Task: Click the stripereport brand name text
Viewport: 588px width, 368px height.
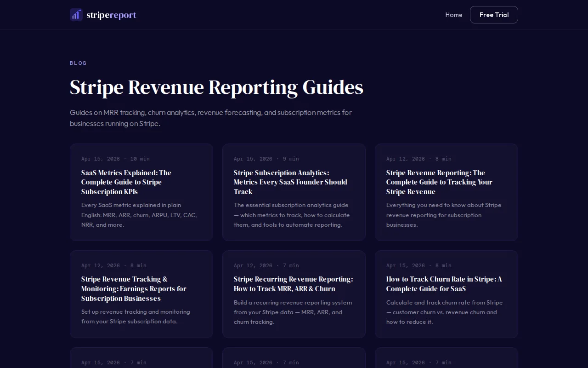Action: pyautogui.click(x=111, y=15)
